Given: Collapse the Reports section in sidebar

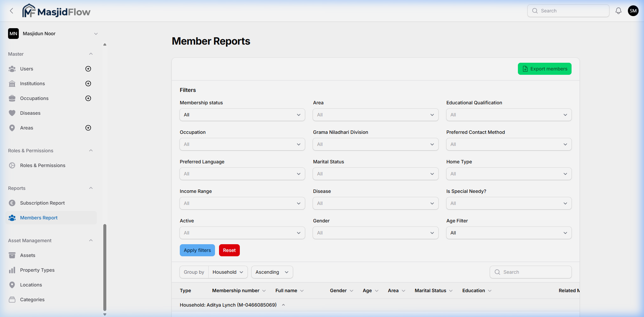Looking at the screenshot, I should [91, 188].
